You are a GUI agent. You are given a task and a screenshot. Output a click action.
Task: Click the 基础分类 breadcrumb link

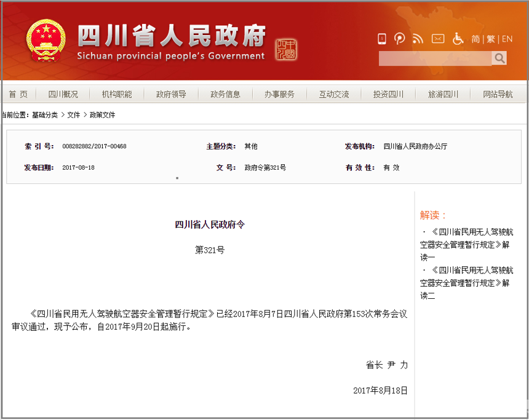tap(45, 115)
